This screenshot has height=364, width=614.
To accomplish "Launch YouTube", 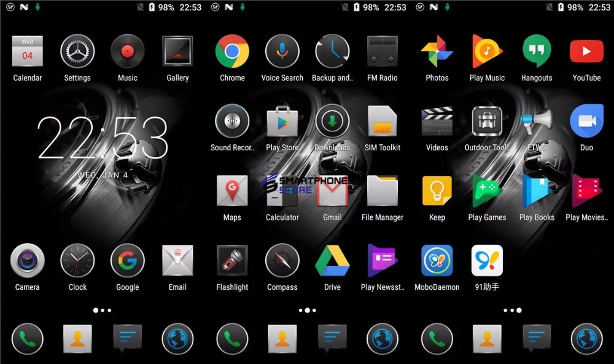I will click(586, 52).
